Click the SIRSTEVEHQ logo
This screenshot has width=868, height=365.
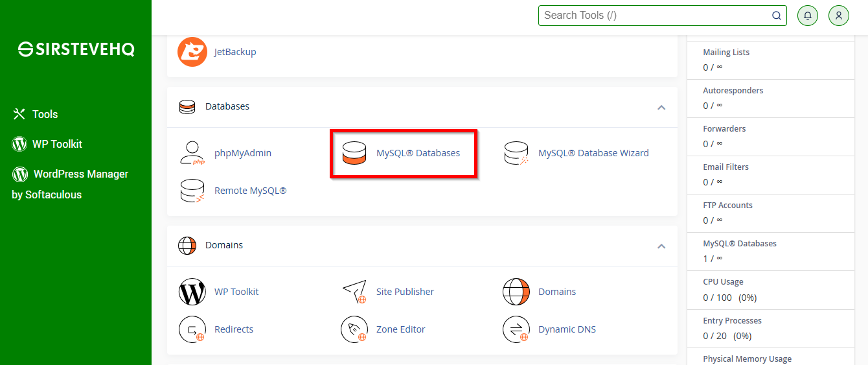(76, 49)
